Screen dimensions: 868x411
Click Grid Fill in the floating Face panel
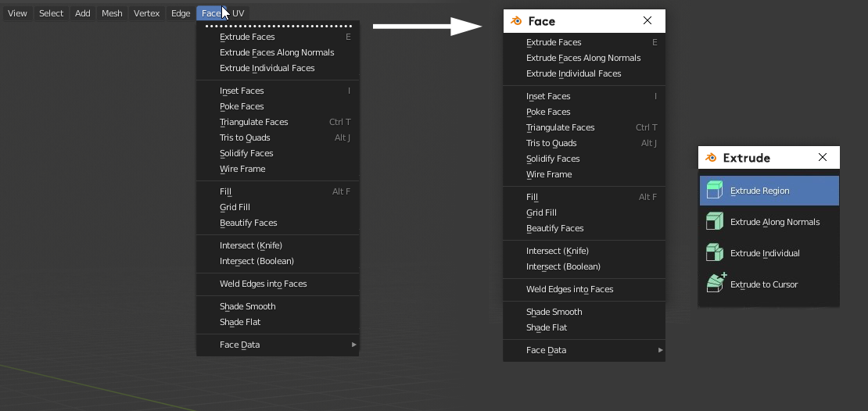(x=584, y=213)
